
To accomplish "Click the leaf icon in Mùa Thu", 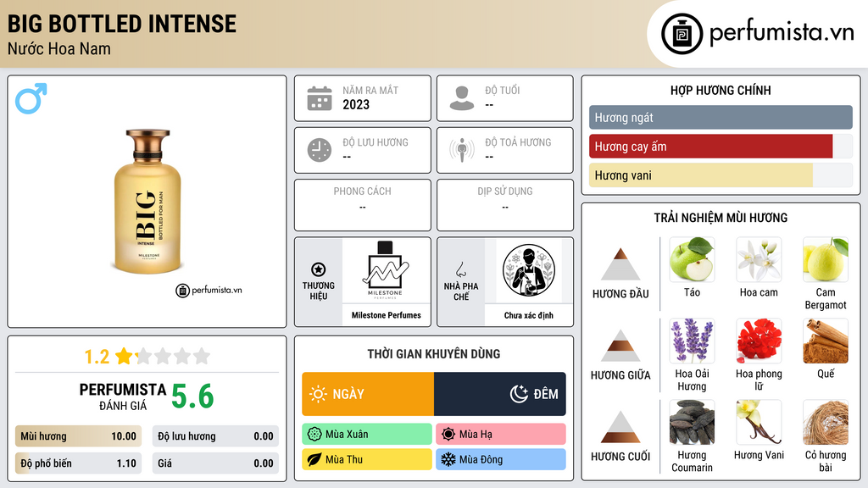I will 314,459.
